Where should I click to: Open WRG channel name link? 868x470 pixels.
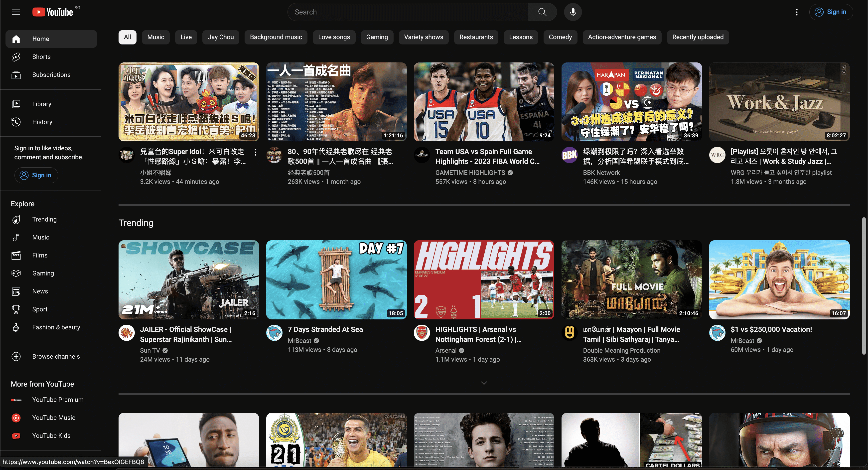(x=781, y=173)
